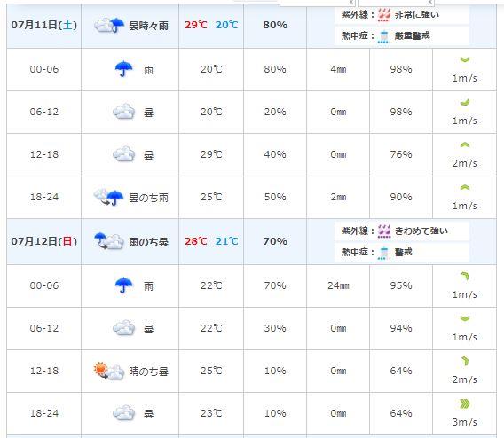
Task: Click the heatstroke icon for 07月12日
Action: point(383,253)
